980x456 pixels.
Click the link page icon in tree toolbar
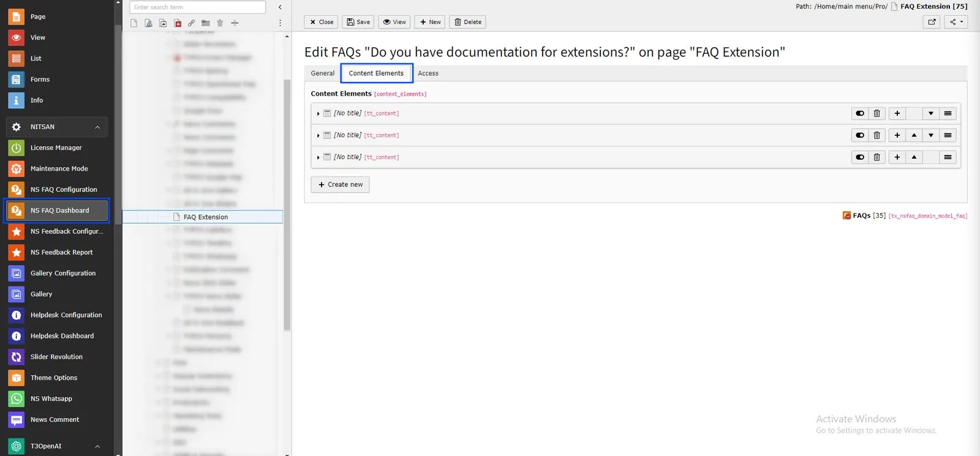(x=192, y=23)
